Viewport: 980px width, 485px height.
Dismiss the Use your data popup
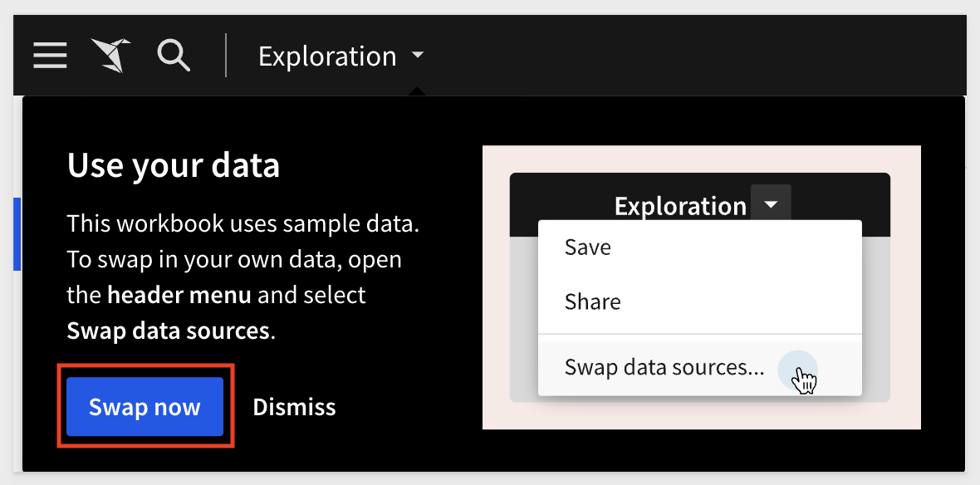click(293, 407)
